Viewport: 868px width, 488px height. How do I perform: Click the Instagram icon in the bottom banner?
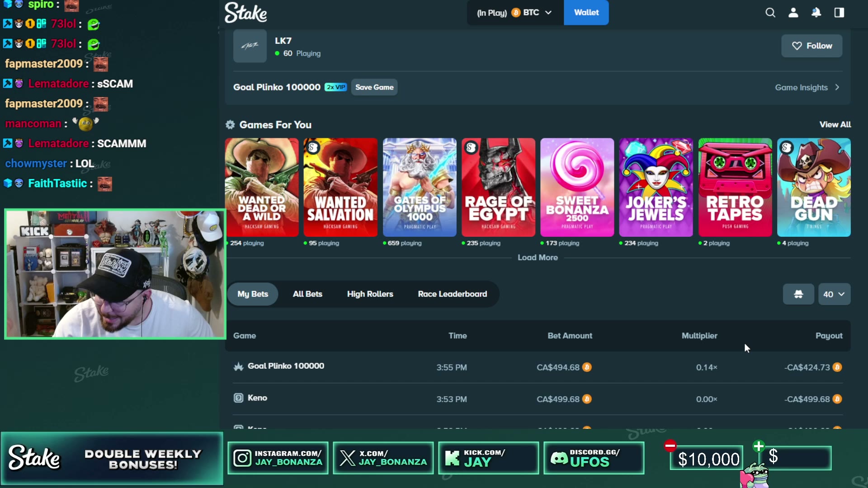pyautogui.click(x=242, y=458)
